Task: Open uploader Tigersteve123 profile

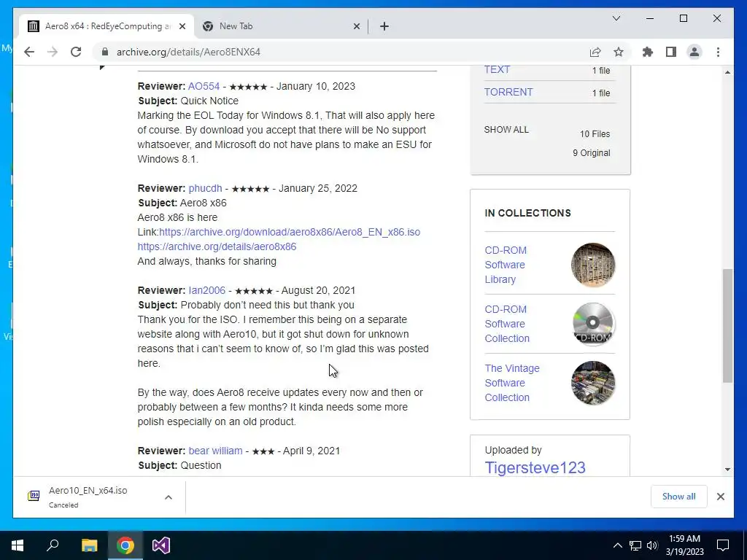Action: 535,467
